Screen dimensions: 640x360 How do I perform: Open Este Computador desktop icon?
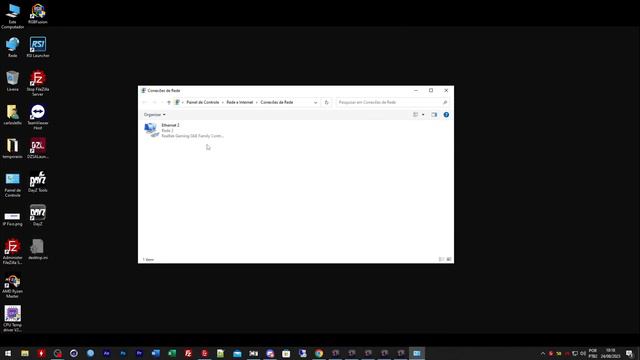pyautogui.click(x=13, y=16)
